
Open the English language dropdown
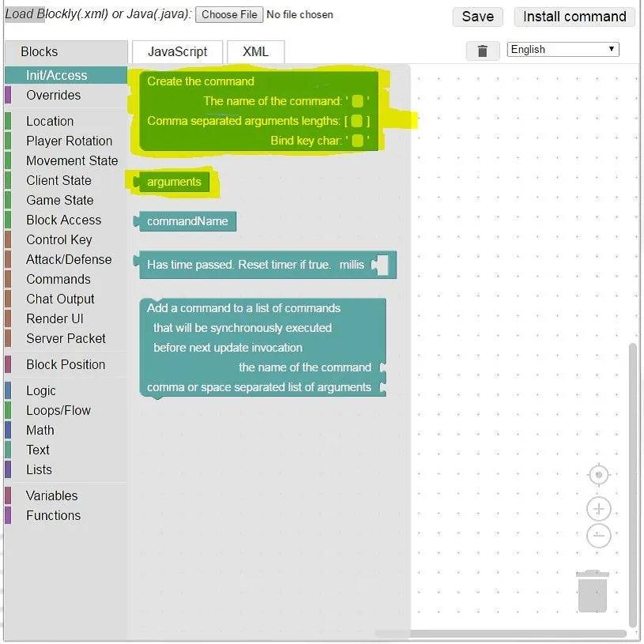click(563, 49)
